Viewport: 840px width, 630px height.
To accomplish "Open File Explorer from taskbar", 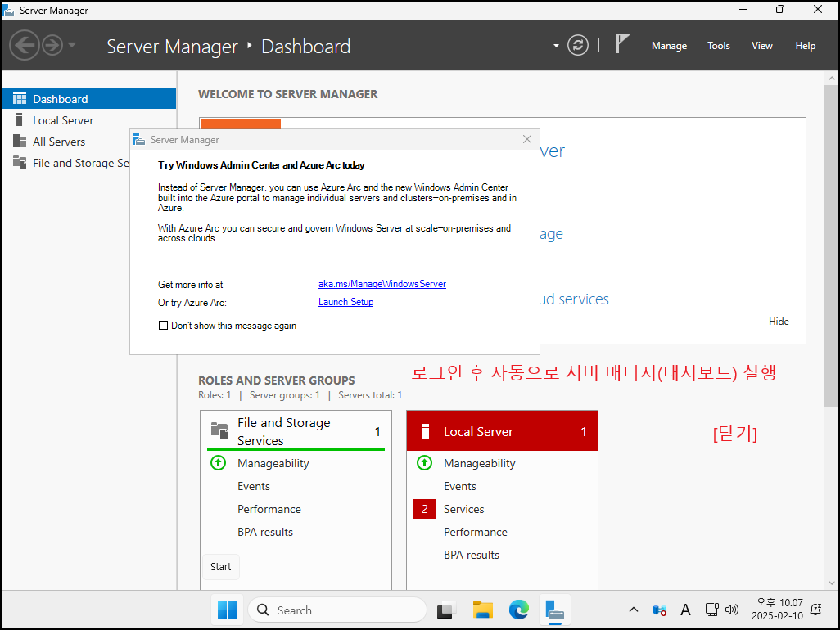I will [483, 610].
